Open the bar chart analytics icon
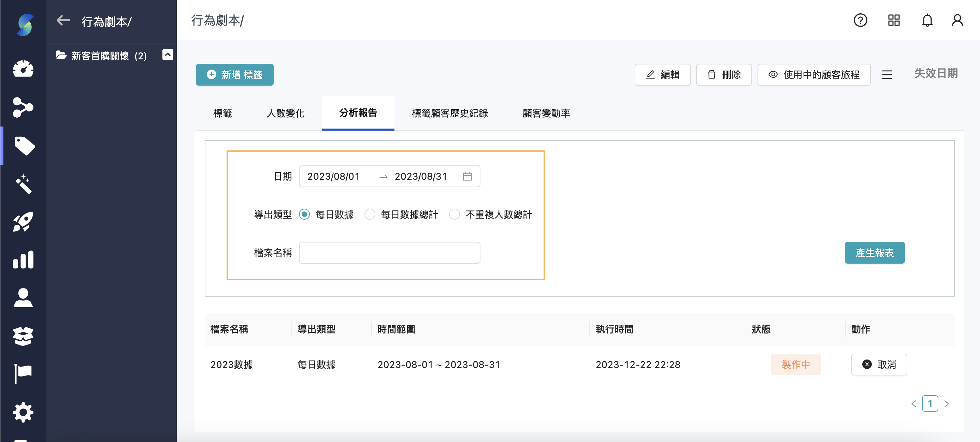This screenshot has height=442, width=980. pyautogui.click(x=23, y=260)
